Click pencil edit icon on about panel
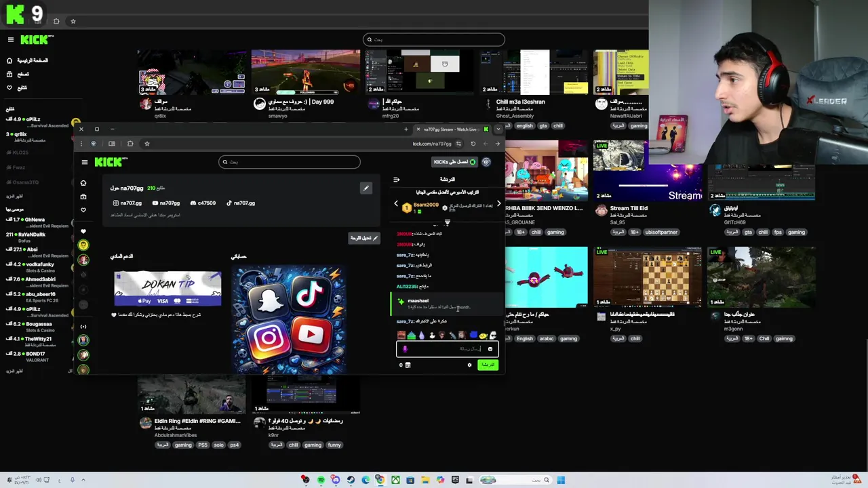868x488 pixels. point(366,188)
